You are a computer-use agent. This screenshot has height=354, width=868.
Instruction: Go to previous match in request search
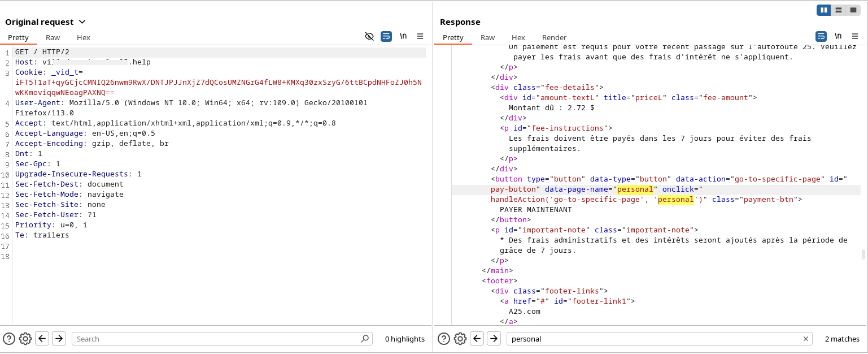click(x=42, y=339)
